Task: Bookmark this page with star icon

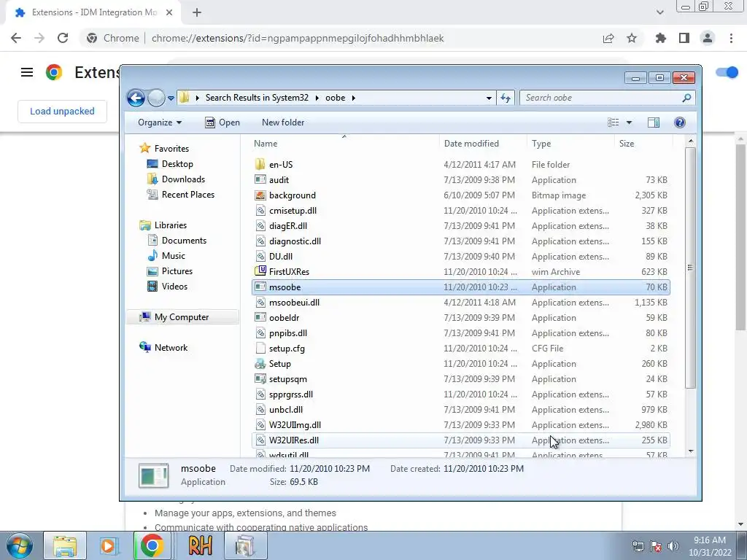Action: tap(632, 38)
